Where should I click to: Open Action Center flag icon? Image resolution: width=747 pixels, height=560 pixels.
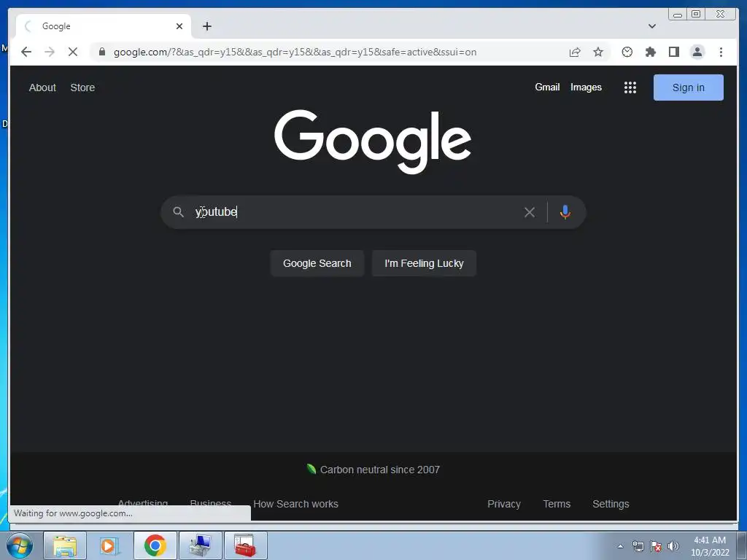tap(656, 546)
